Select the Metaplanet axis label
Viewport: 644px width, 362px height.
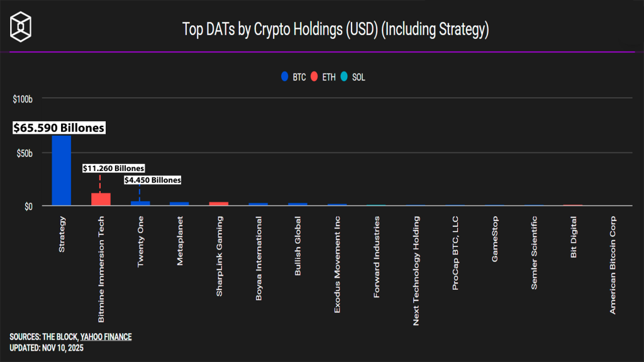pyautogui.click(x=179, y=241)
